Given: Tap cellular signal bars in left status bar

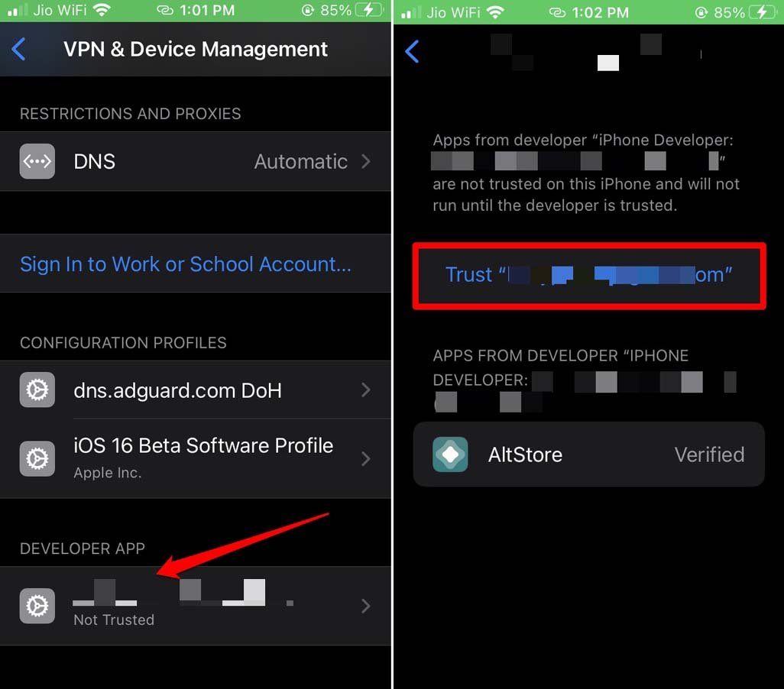Looking at the screenshot, I should click(18, 10).
